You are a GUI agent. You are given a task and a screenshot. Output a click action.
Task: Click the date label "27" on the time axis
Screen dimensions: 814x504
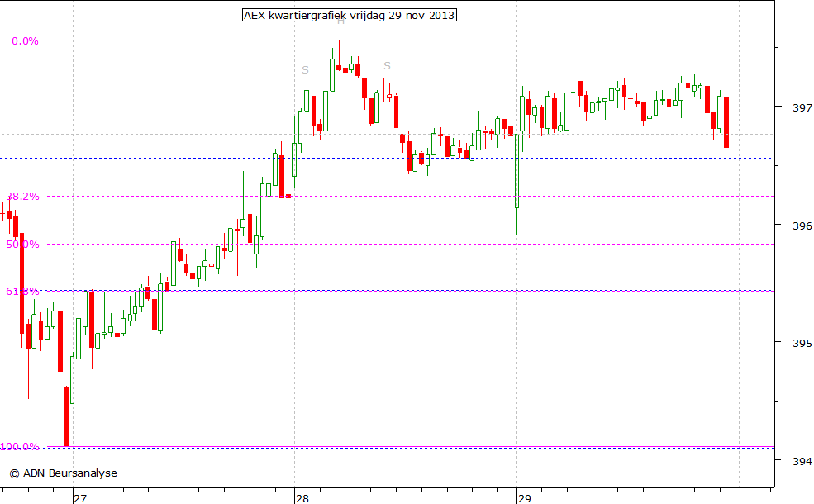80,498
